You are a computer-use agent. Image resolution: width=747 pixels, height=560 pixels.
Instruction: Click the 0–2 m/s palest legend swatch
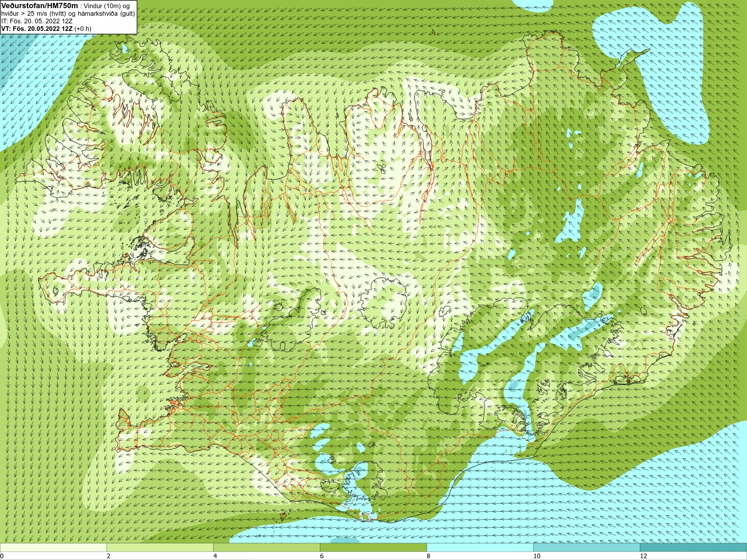pyautogui.click(x=53, y=548)
